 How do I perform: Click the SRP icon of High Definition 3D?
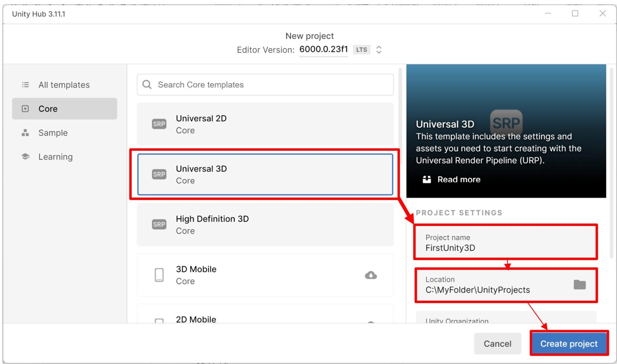point(159,224)
